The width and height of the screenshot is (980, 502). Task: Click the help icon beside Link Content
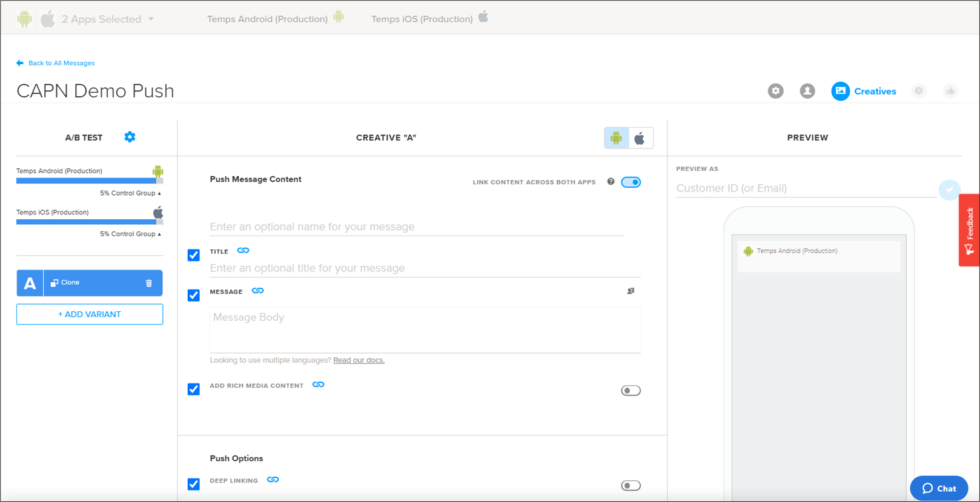(x=611, y=182)
